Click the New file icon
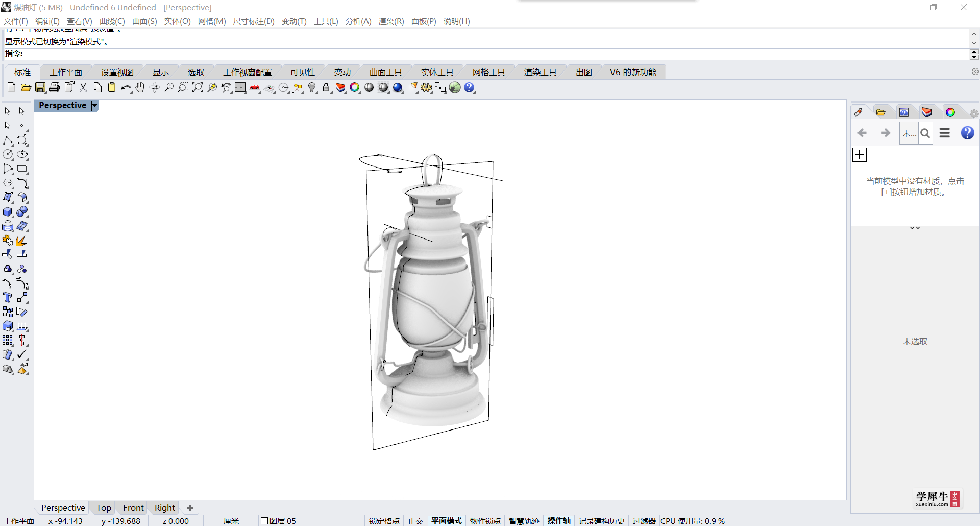The height and width of the screenshot is (526, 980). click(x=11, y=88)
